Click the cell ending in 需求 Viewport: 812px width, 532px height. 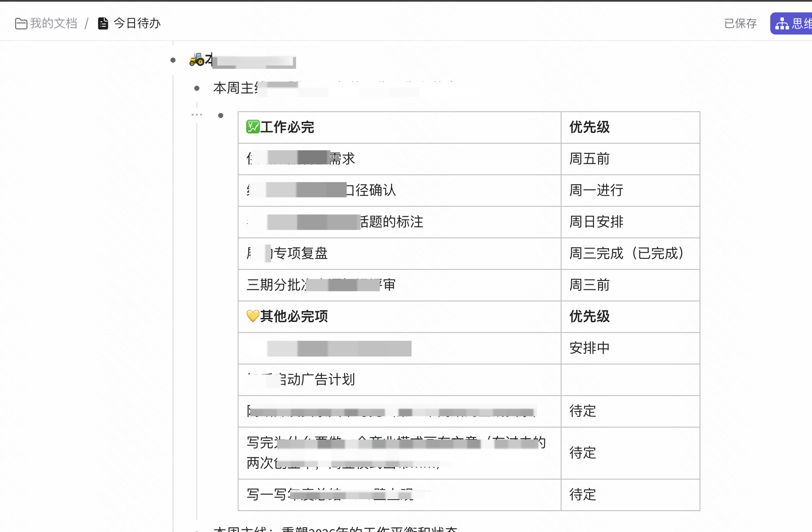tap(400, 159)
